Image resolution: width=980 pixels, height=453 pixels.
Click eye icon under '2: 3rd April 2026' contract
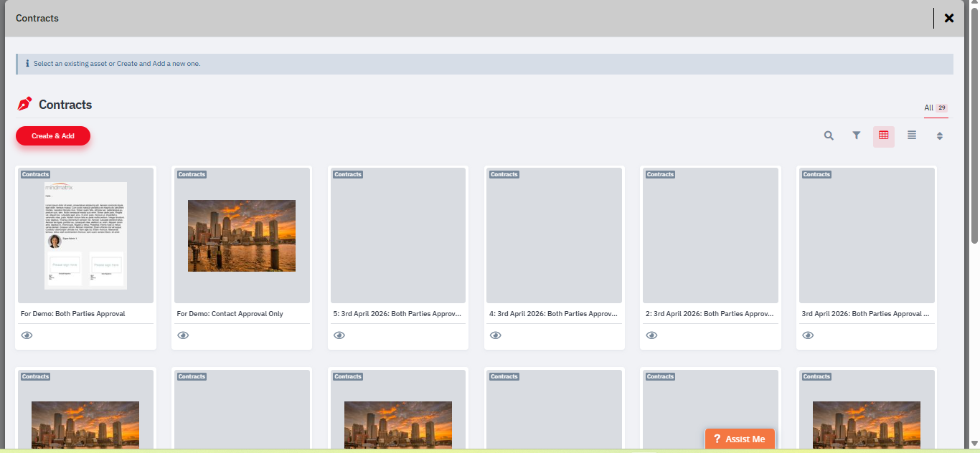[651, 335]
